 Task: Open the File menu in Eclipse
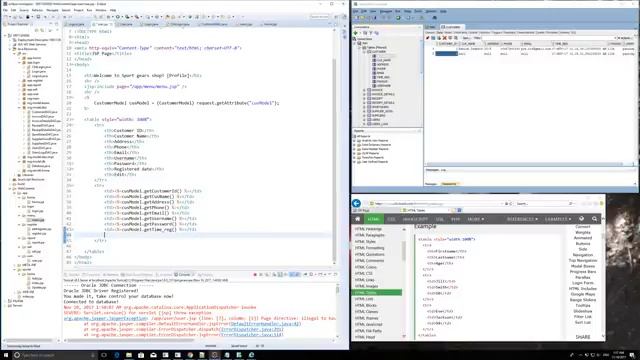[x=5, y=10]
